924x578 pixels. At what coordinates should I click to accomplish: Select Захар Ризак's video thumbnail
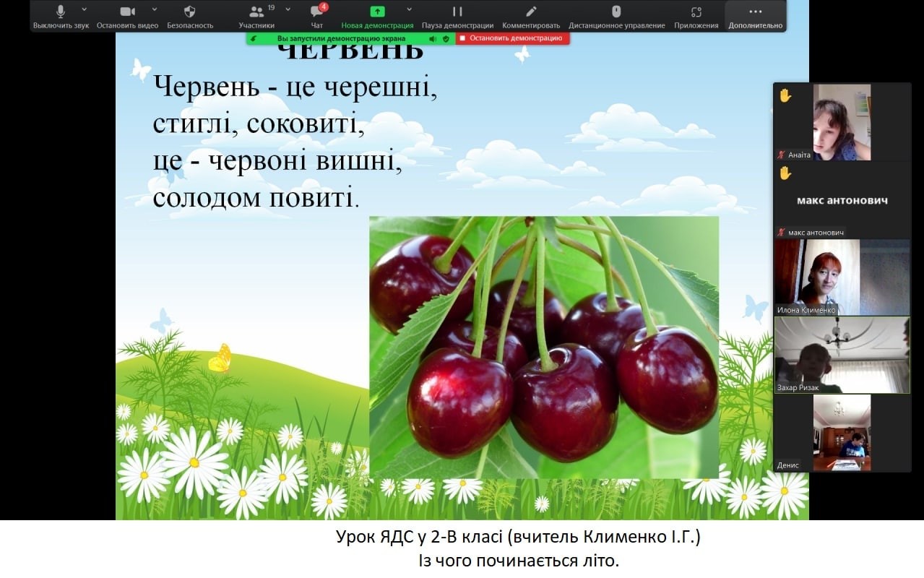[x=842, y=355]
